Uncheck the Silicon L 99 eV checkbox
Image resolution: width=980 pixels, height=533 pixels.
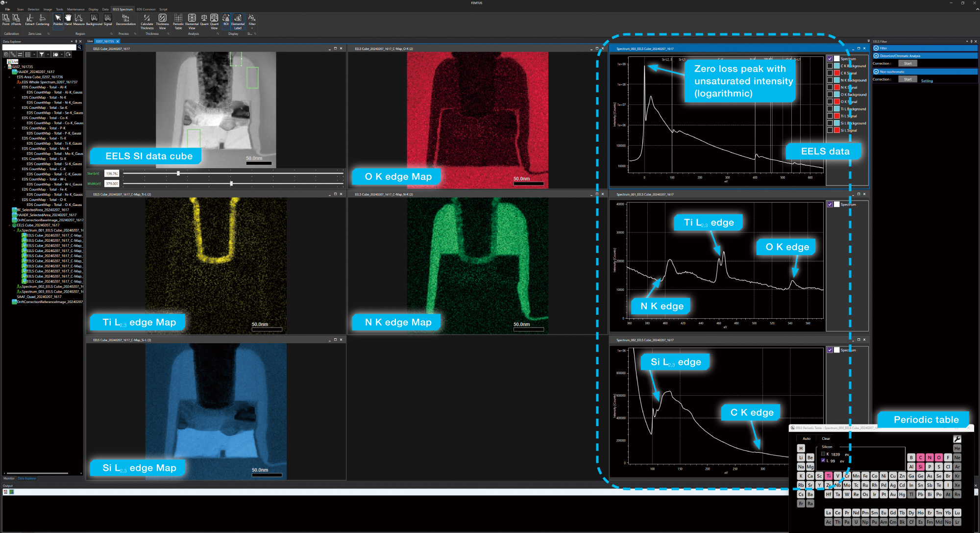[823, 460]
